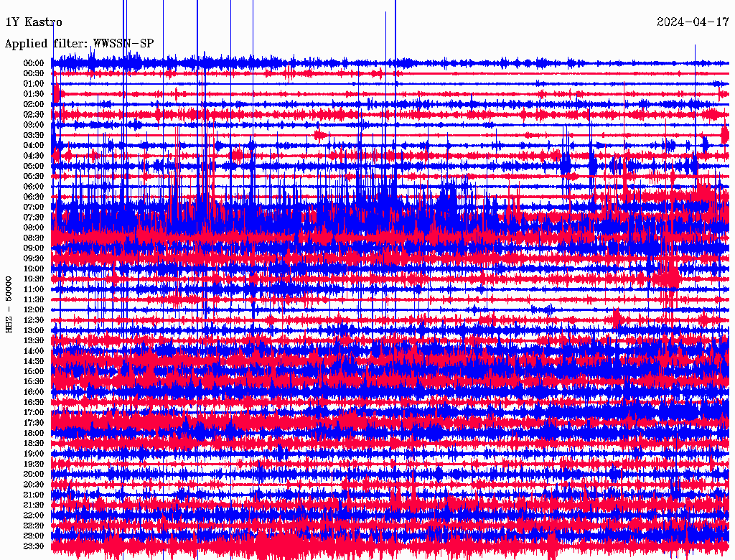The height and width of the screenshot is (560, 735).
Task: Click the 12:00 trace label
Action: coord(34,309)
